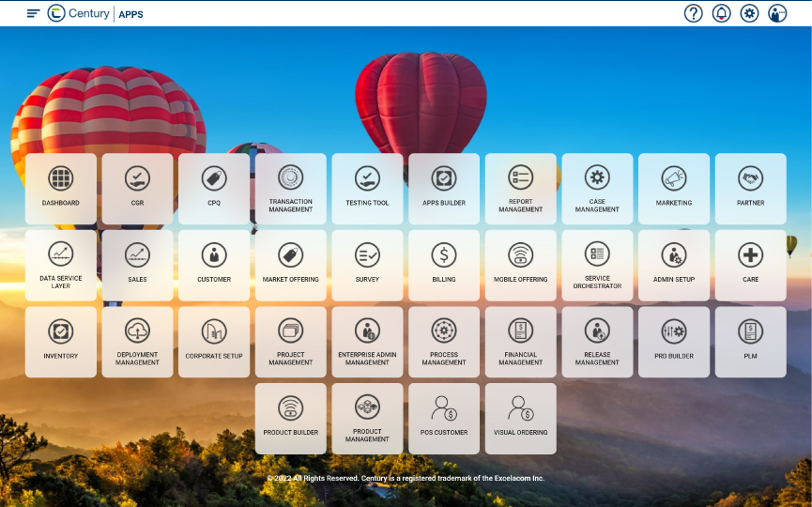Select the Visual Ordering app
The height and width of the screenshot is (507, 812).
[520, 419]
